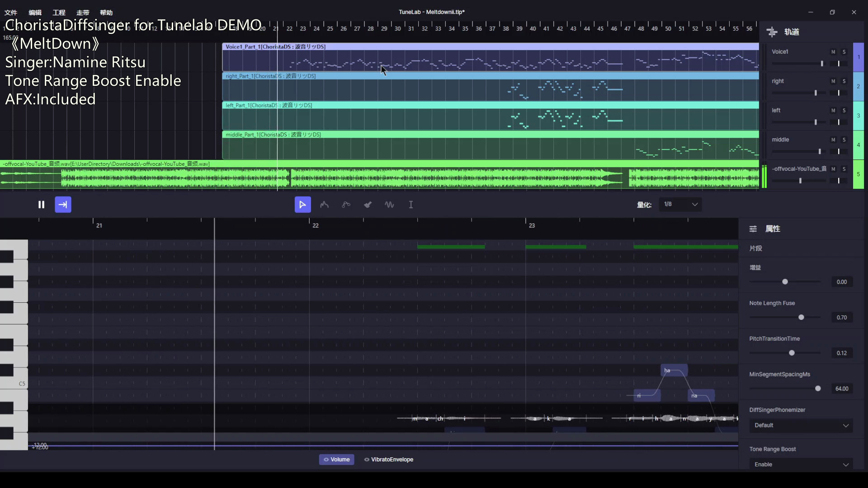Adjust the middle track volume slider
This screenshot has height=488, width=868.
pyautogui.click(x=798, y=151)
